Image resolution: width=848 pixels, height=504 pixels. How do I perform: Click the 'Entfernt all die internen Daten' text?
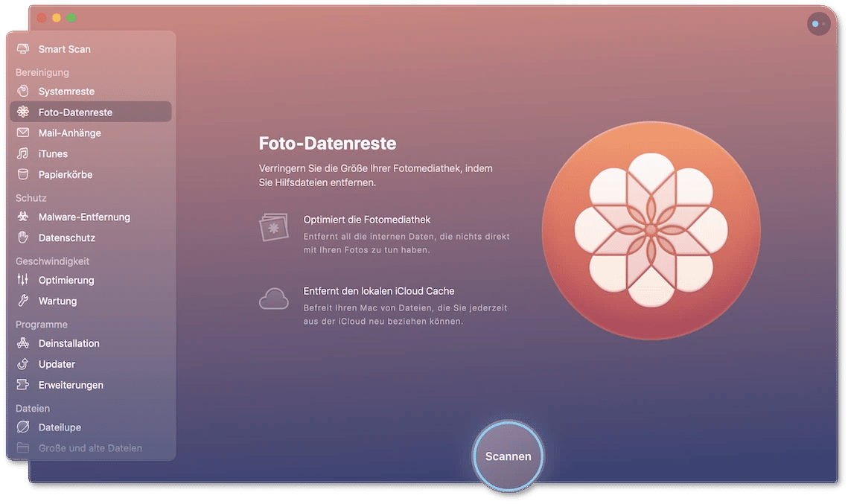(407, 243)
